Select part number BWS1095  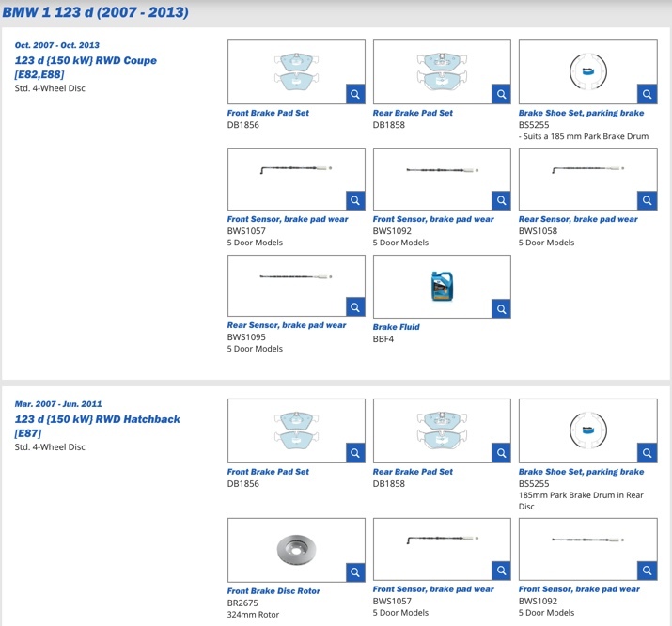coord(246,337)
